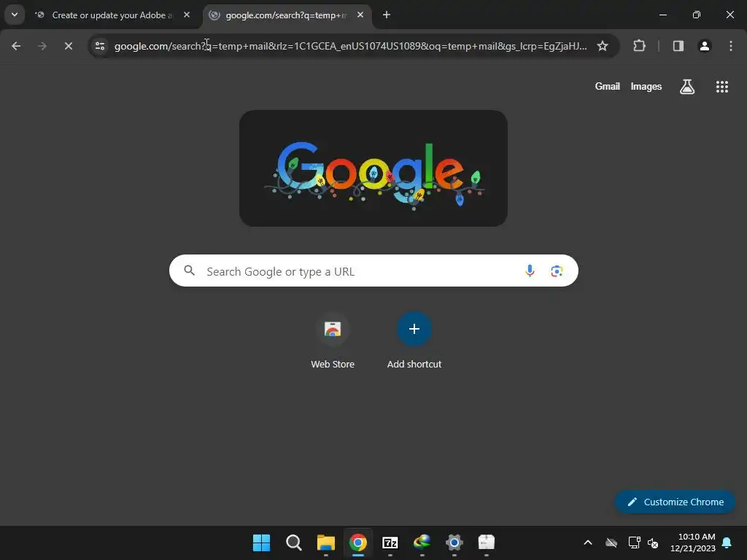Close the Adobe account tab
The height and width of the screenshot is (560, 747).
[x=187, y=15]
